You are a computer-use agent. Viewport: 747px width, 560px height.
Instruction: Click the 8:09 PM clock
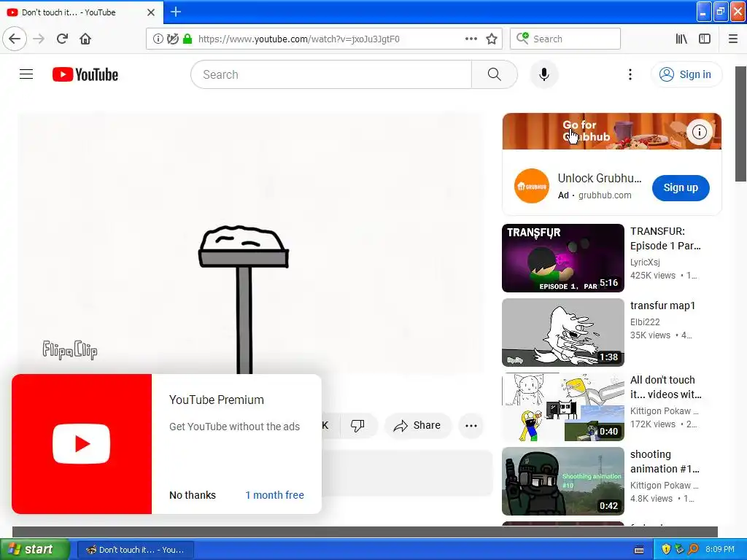[x=719, y=550]
